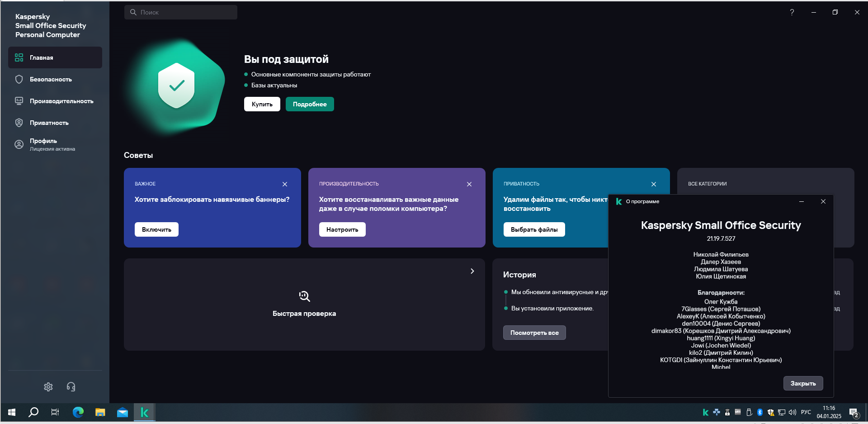
Task: Switch input language via РУС indicator
Action: [806, 412]
